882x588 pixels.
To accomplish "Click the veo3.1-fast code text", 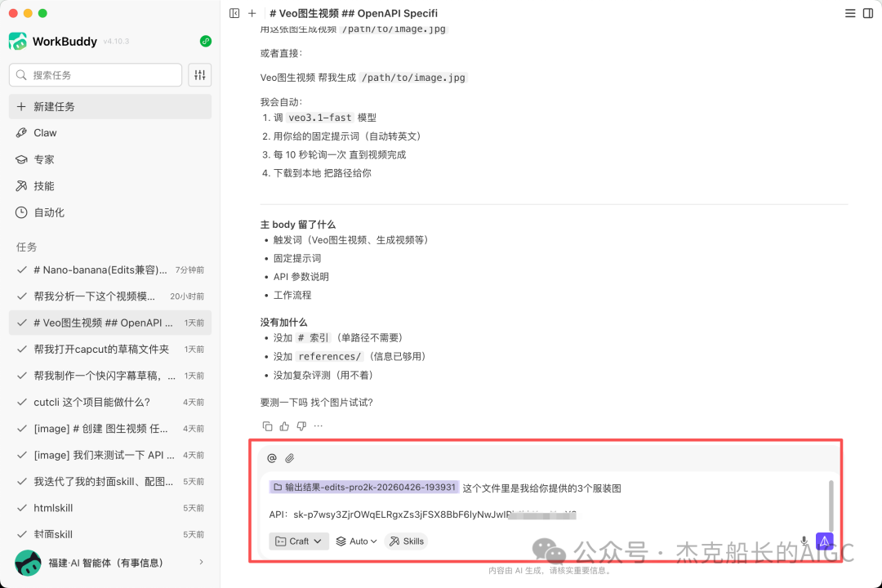I will click(x=320, y=118).
